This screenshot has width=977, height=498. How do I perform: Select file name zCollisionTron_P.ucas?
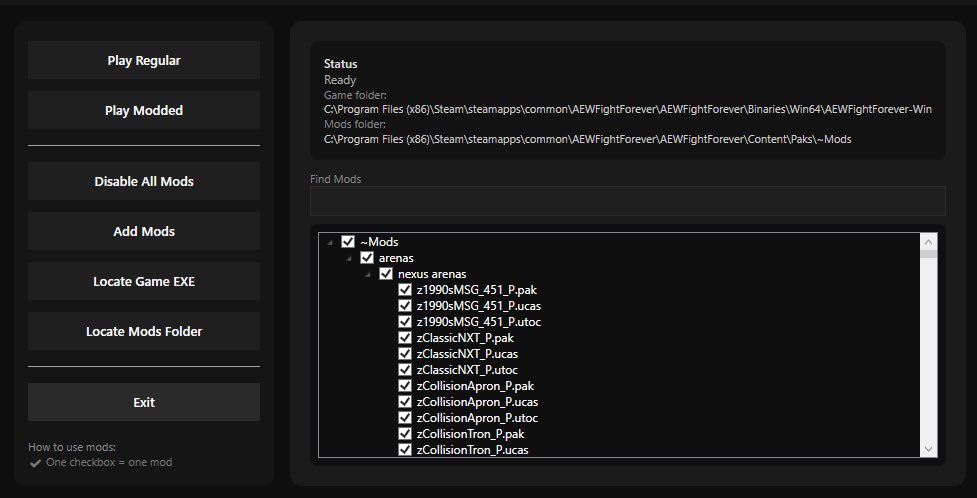[x=472, y=450]
